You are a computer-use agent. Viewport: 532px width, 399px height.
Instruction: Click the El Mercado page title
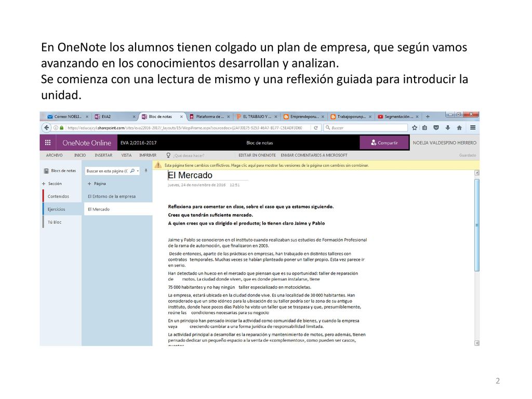190,175
